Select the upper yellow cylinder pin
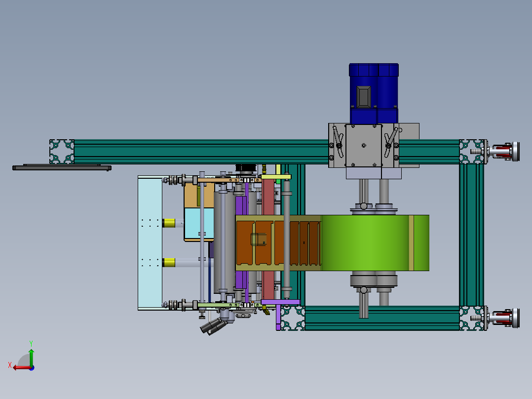The height and width of the screenshot is (399, 532). pyautogui.click(x=169, y=223)
